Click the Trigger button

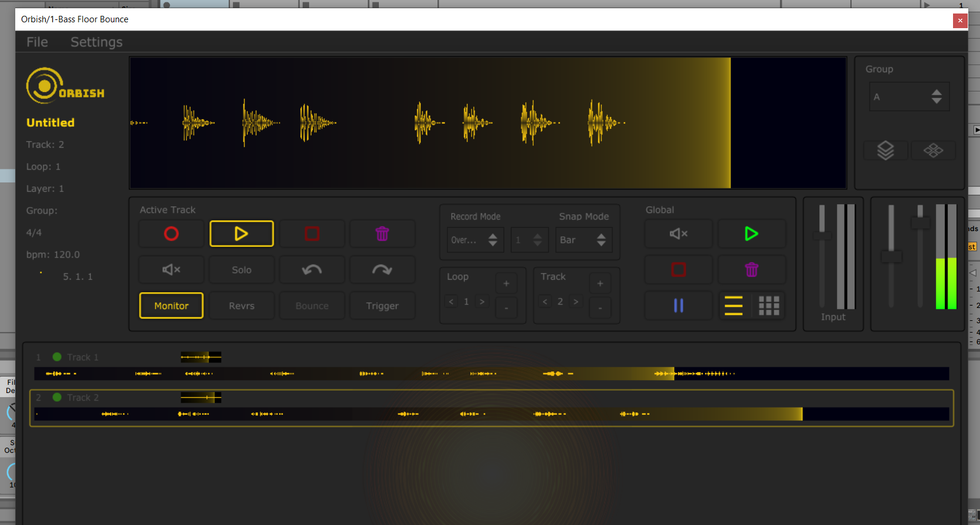point(382,306)
